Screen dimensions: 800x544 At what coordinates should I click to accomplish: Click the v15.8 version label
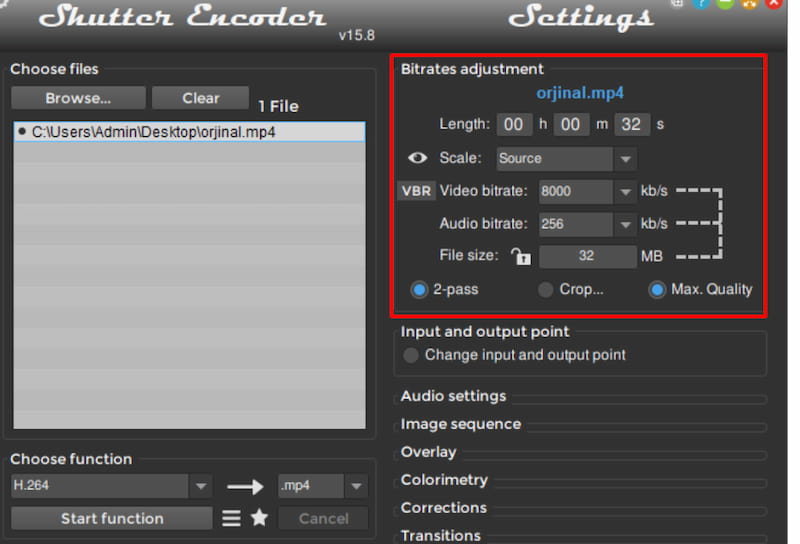(357, 35)
